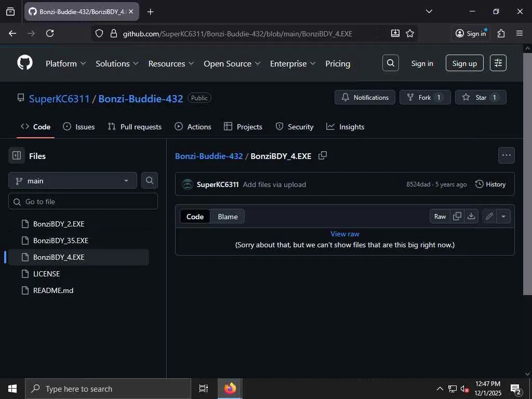Copy the file path next to BonziBDY_4.EXE
Viewport: 532px width, 399px height.
(x=323, y=156)
